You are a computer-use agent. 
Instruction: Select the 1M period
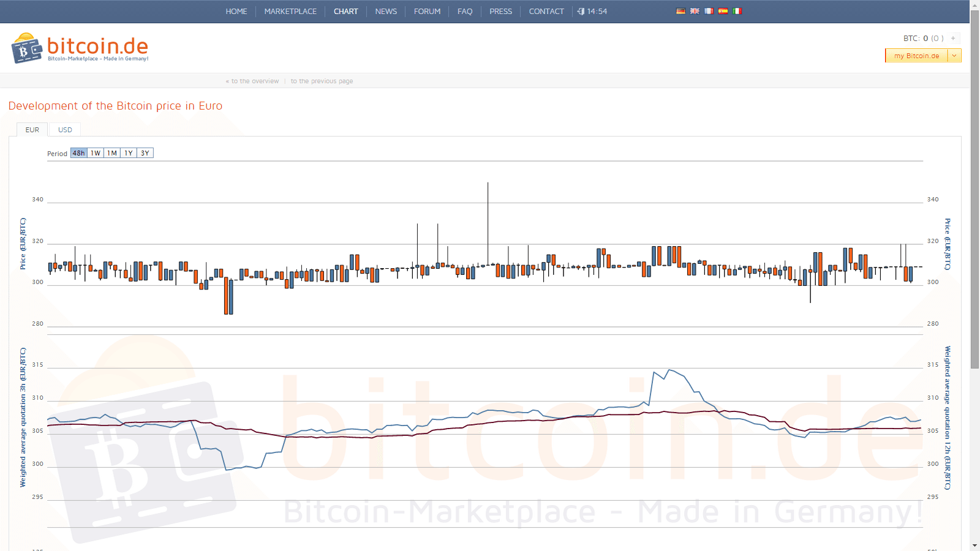(x=112, y=153)
